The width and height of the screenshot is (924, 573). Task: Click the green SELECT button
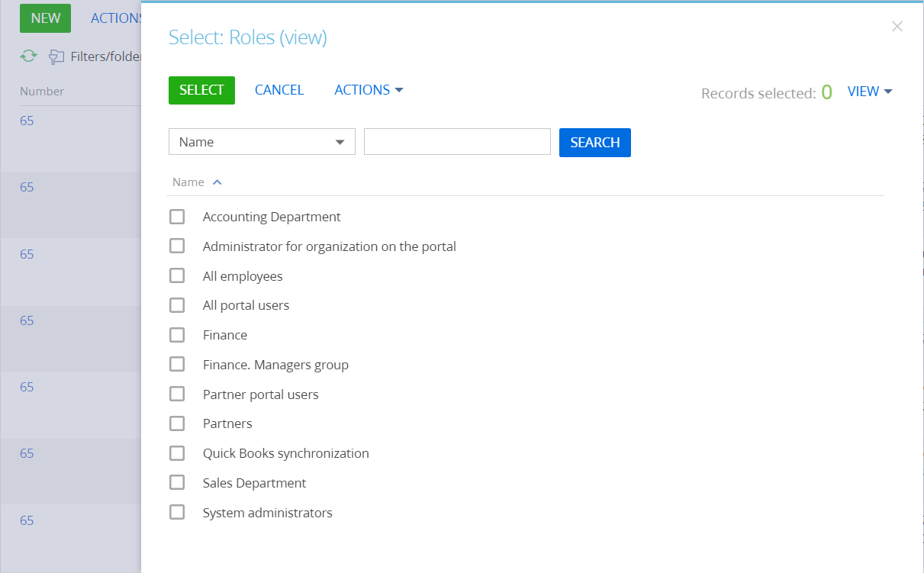(x=201, y=90)
